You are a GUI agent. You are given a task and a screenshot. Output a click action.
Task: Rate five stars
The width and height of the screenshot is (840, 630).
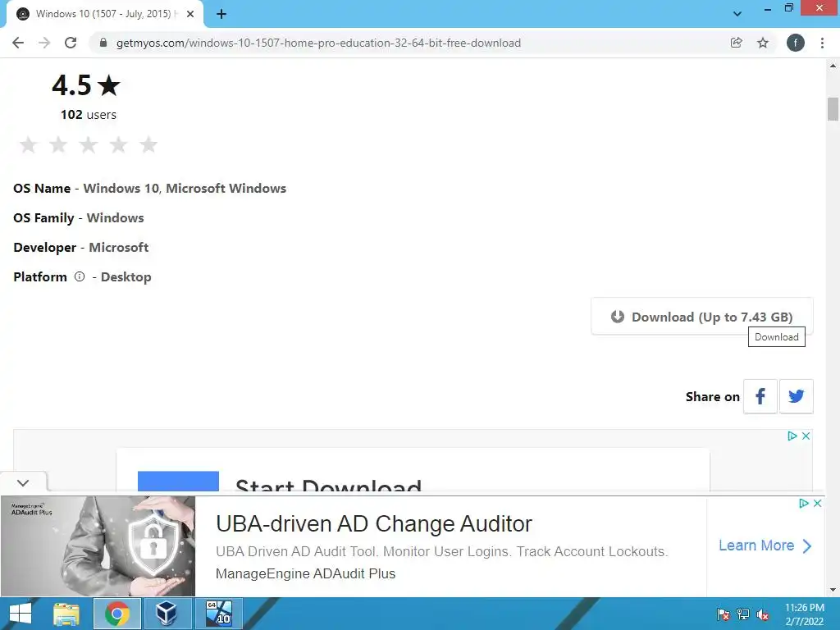(148, 144)
